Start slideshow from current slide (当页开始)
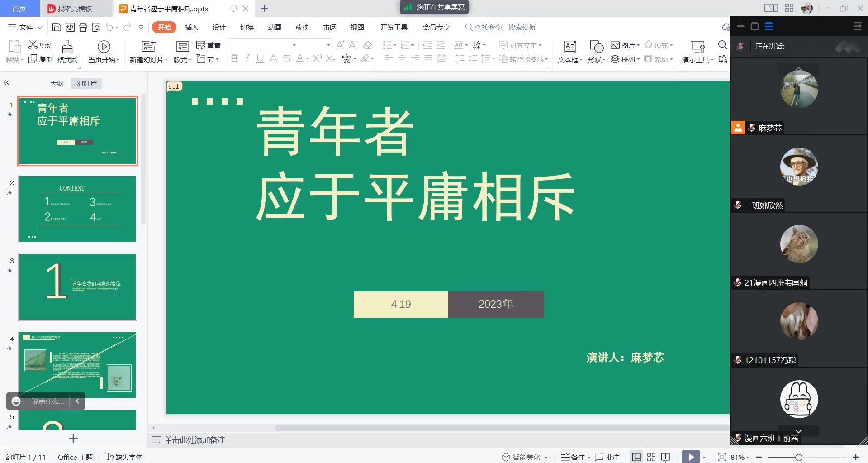This screenshot has height=463, width=868. coord(104,52)
